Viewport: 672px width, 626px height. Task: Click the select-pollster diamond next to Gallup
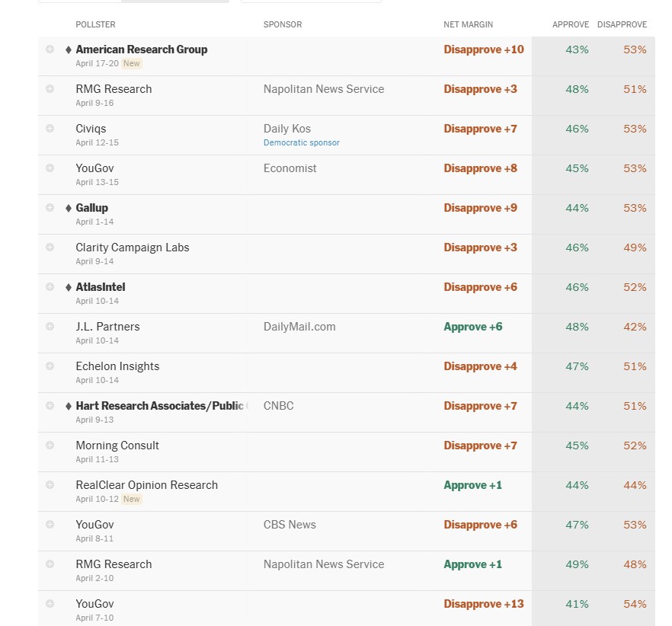point(69,208)
